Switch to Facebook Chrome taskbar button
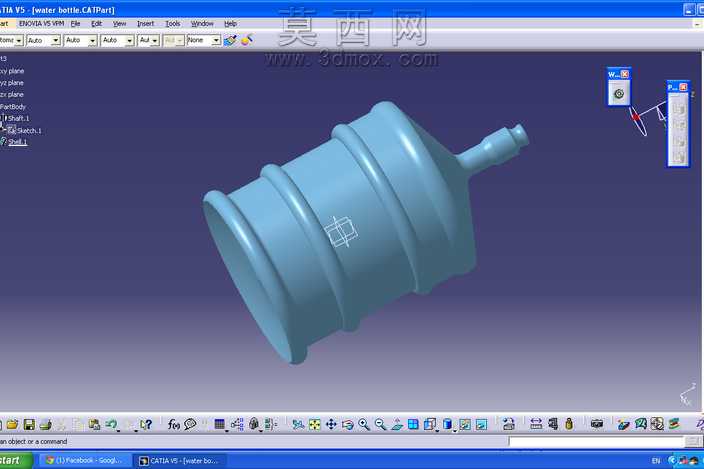 85,460
